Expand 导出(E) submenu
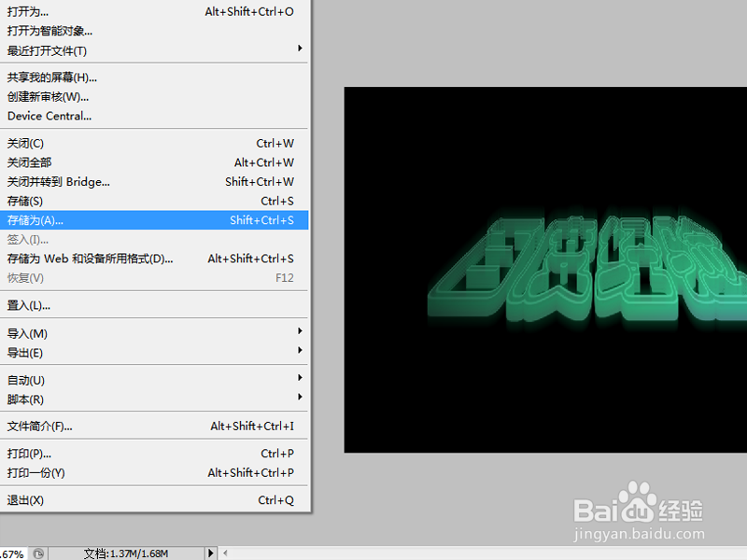The image size is (747, 560). click(154, 353)
